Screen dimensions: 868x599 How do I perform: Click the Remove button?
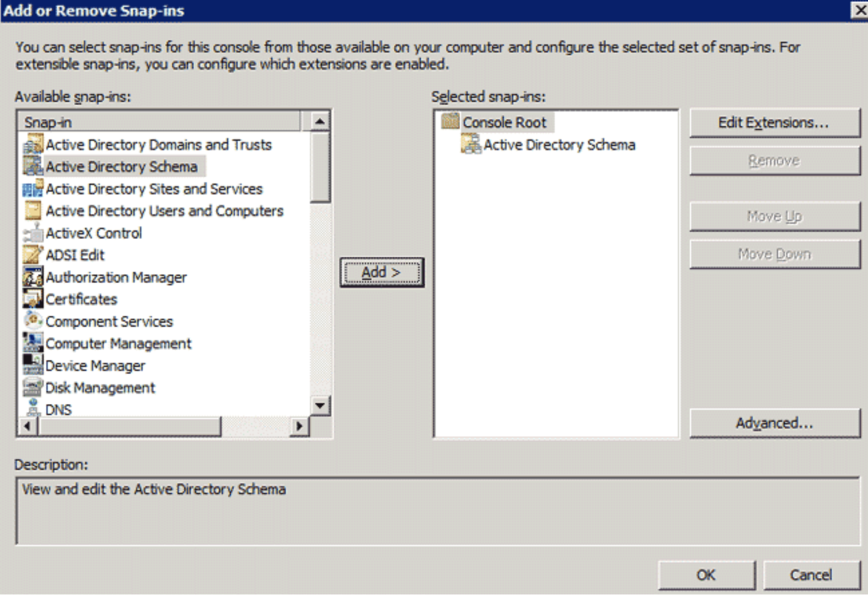point(774,161)
